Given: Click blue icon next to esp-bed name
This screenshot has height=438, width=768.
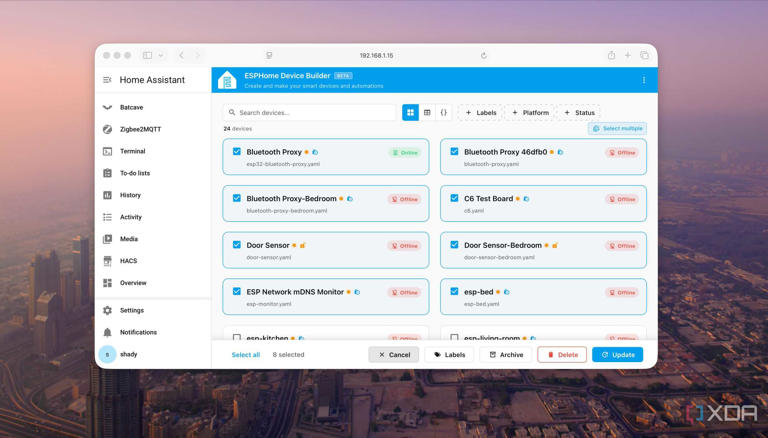Looking at the screenshot, I should click(506, 292).
